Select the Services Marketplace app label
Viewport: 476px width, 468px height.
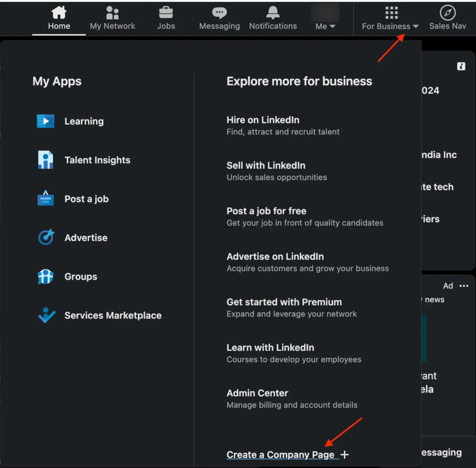click(x=113, y=316)
